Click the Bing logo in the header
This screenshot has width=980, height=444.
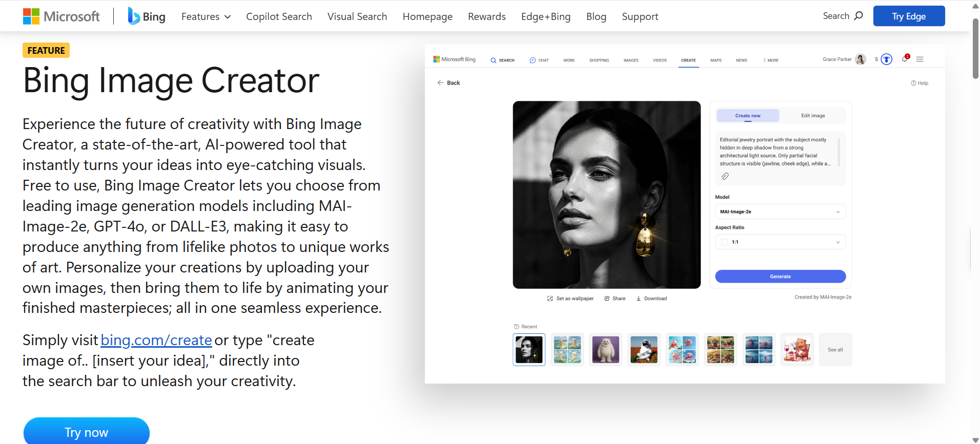pyautogui.click(x=147, y=16)
